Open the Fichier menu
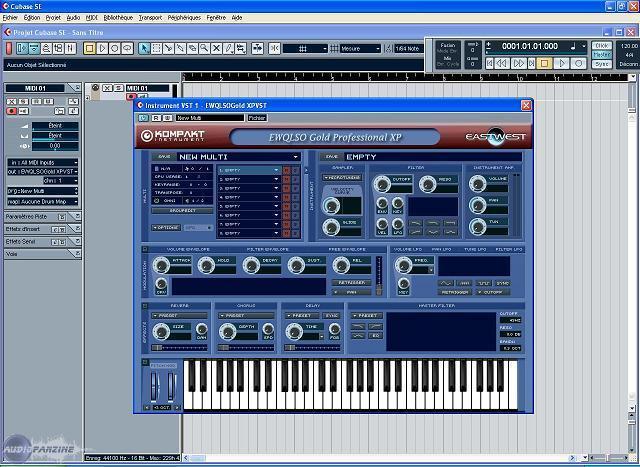The image size is (640, 467). point(11,18)
